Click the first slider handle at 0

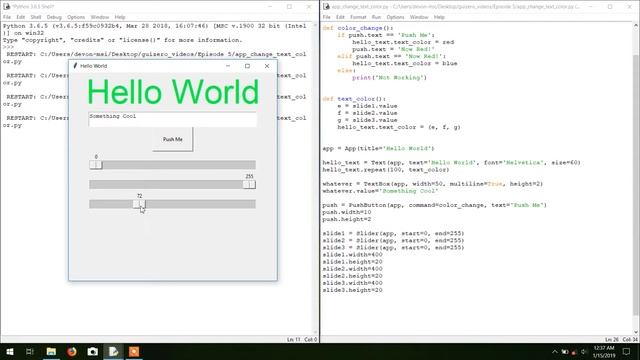(96, 164)
